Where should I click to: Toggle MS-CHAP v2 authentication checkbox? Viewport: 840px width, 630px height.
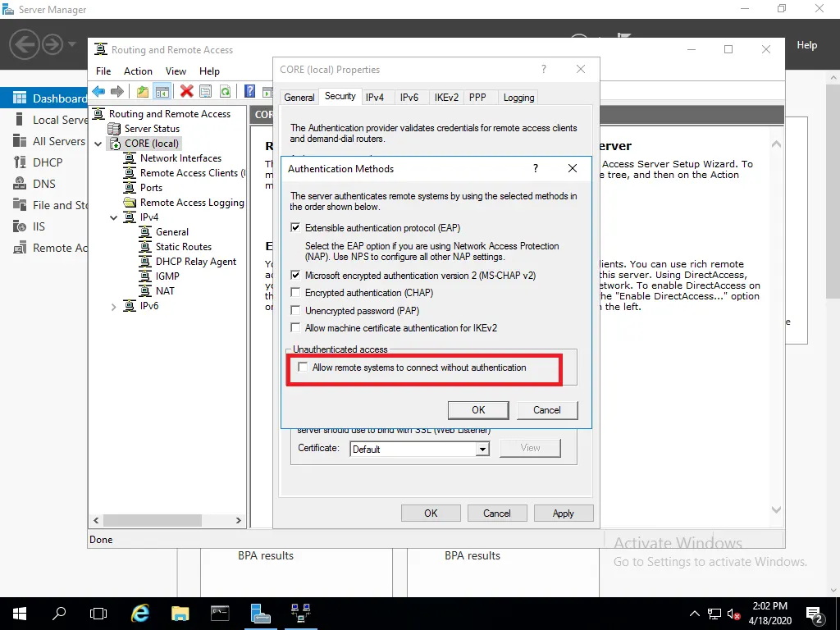(295, 276)
